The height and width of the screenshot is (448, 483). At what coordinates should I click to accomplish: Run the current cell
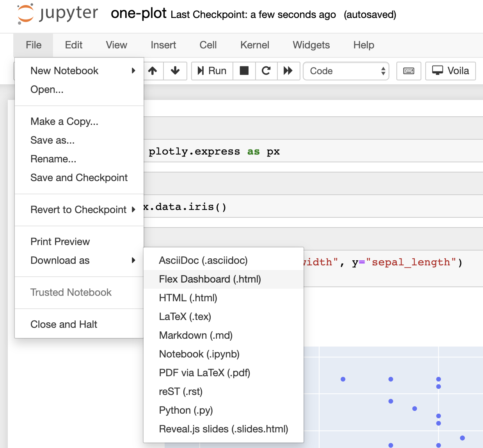coord(212,71)
